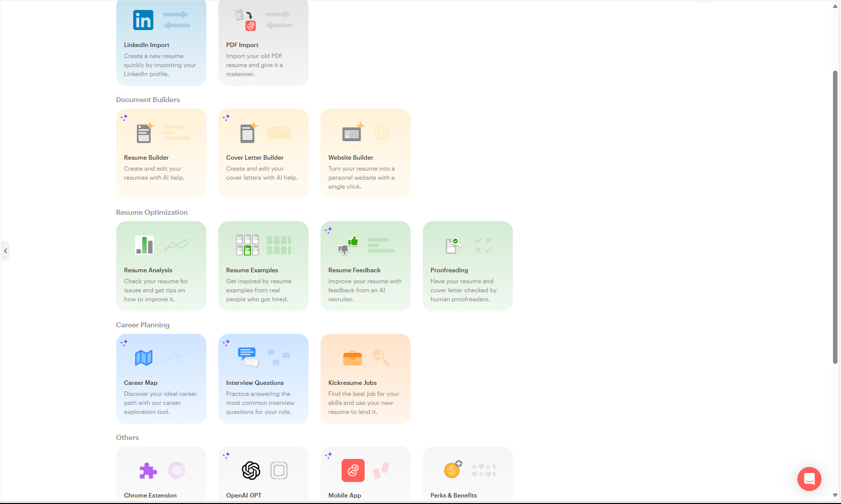The width and height of the screenshot is (841, 504).
Task: Click the vertical page scrollbar thumb
Action: click(835, 217)
